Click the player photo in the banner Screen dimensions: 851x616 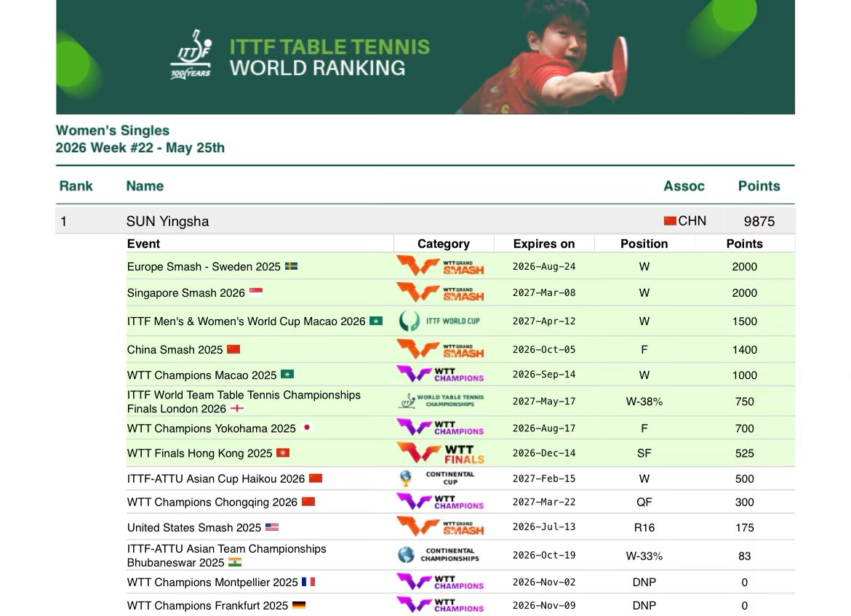click(x=543, y=57)
